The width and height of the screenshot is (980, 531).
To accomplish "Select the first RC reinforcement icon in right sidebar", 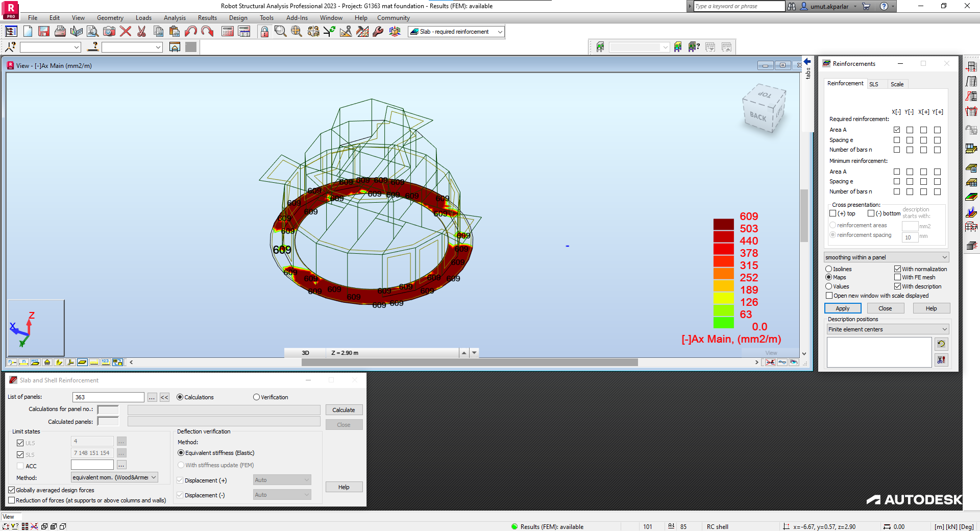I will click(x=972, y=66).
